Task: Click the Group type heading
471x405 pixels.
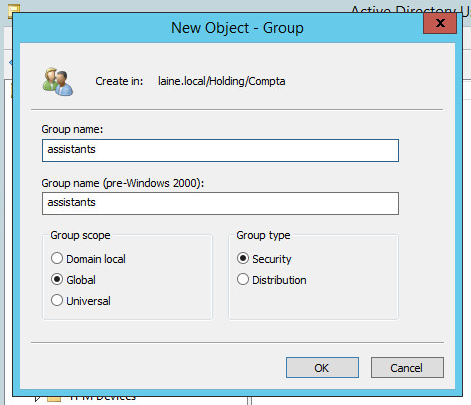Action: pyautogui.click(x=263, y=235)
